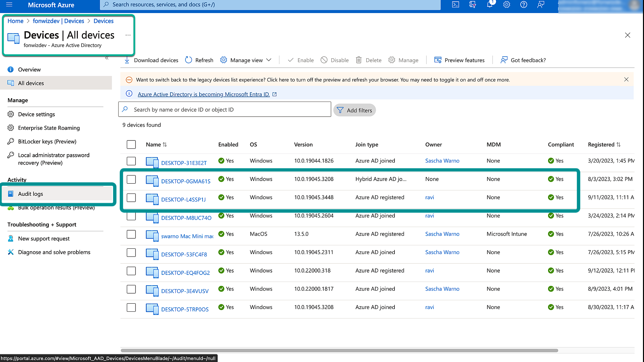This screenshot has width=644, height=362.
Task: Click Disable in the toolbar
Action: click(x=335, y=60)
